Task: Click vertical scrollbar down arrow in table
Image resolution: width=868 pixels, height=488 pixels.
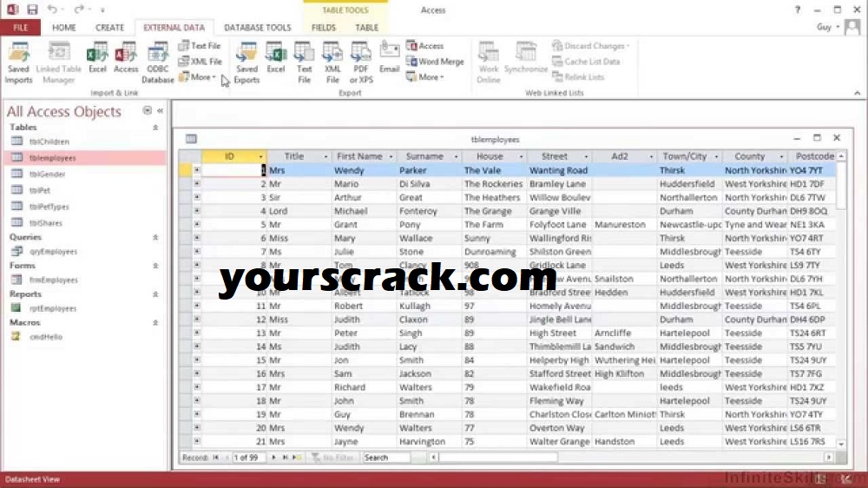Action: coord(841,444)
